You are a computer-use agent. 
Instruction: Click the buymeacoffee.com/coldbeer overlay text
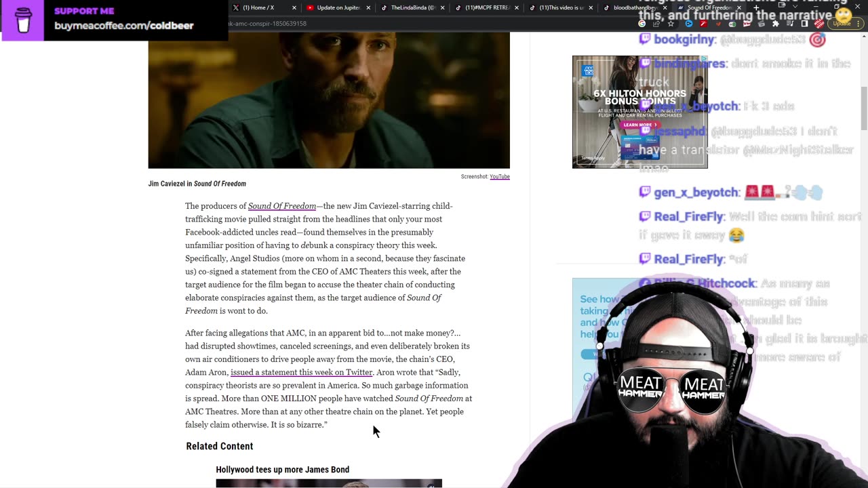124,26
